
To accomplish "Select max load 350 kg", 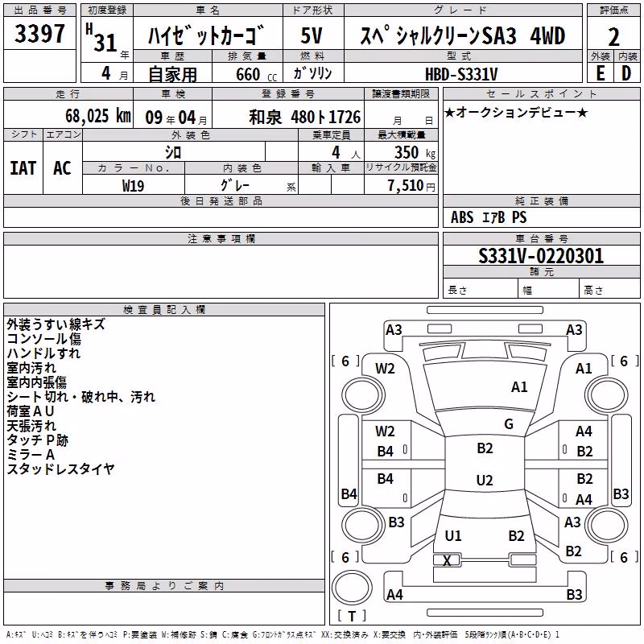I will (415, 153).
